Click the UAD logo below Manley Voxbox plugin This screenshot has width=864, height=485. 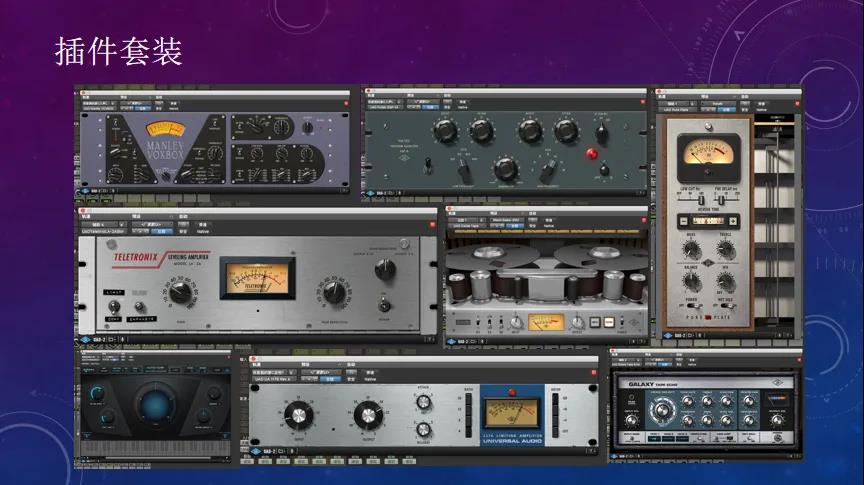pyautogui.click(x=85, y=191)
